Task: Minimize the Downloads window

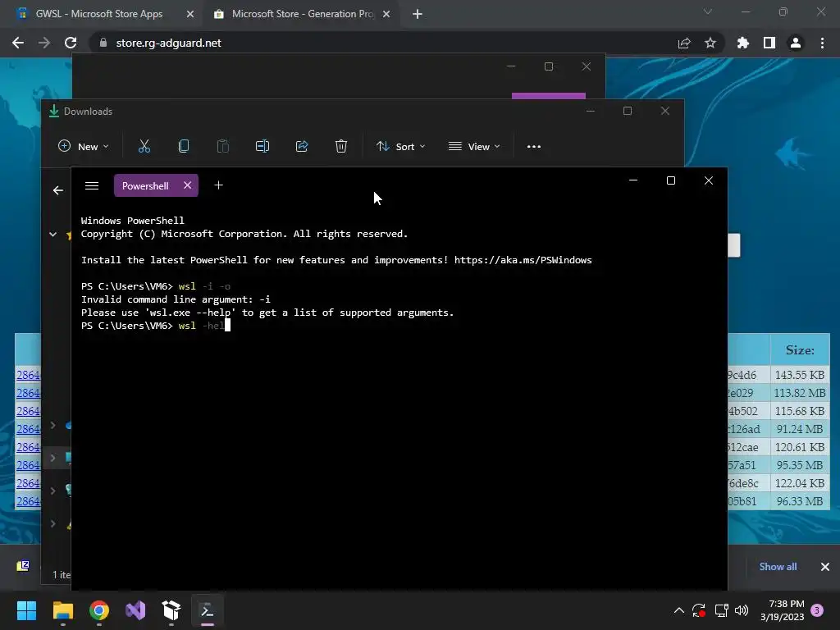Action: point(591,111)
